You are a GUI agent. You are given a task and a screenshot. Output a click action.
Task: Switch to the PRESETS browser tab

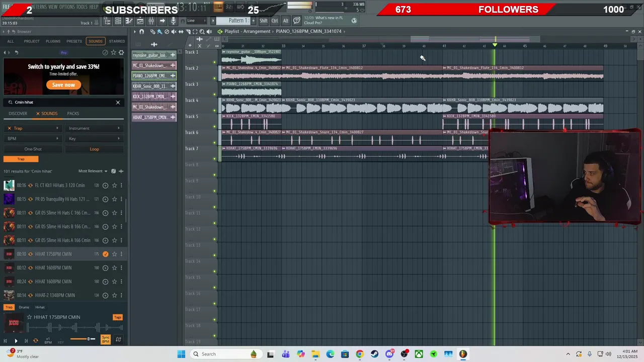point(74,41)
